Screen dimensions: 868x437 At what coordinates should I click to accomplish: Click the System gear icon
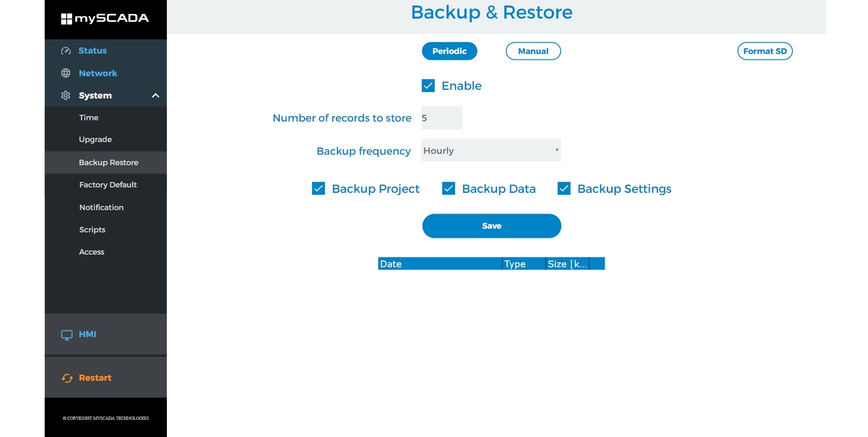tap(66, 95)
